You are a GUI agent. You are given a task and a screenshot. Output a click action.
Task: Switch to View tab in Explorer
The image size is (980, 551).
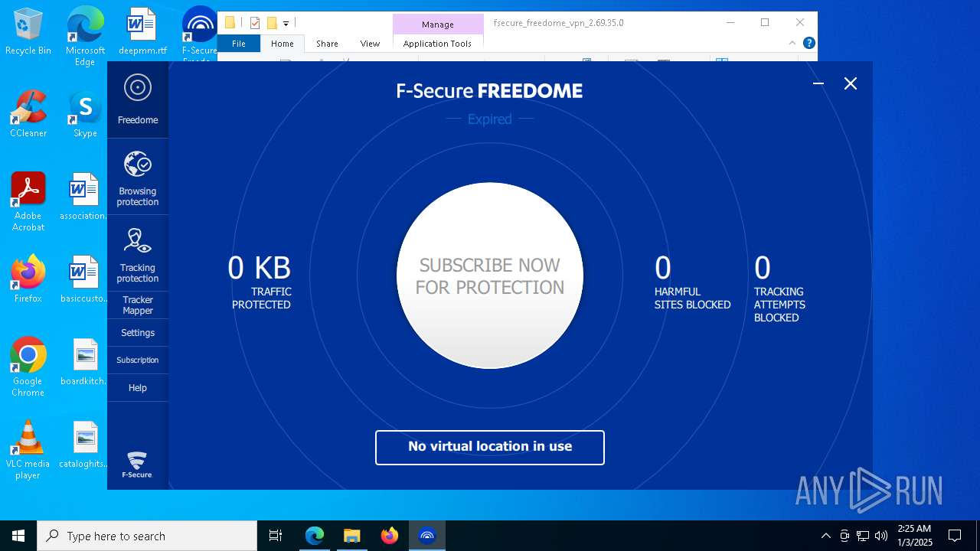pyautogui.click(x=370, y=44)
